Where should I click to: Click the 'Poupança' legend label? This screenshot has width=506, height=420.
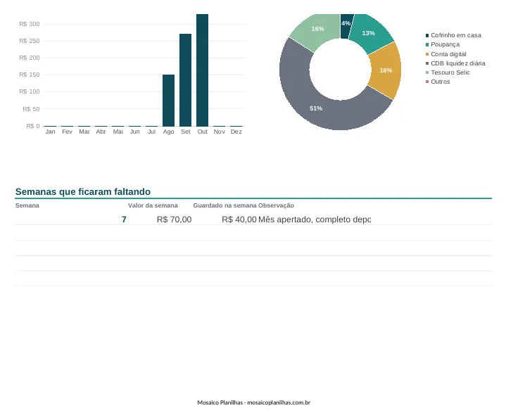point(445,44)
